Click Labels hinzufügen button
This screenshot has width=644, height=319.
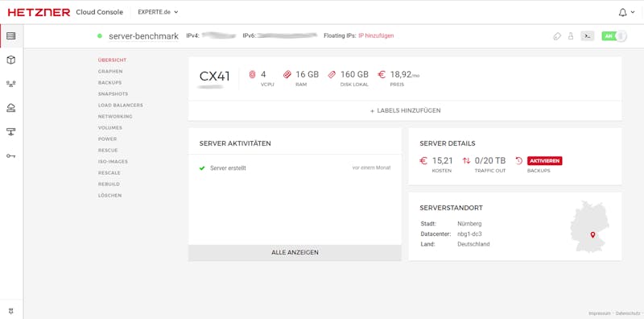pyautogui.click(x=405, y=110)
